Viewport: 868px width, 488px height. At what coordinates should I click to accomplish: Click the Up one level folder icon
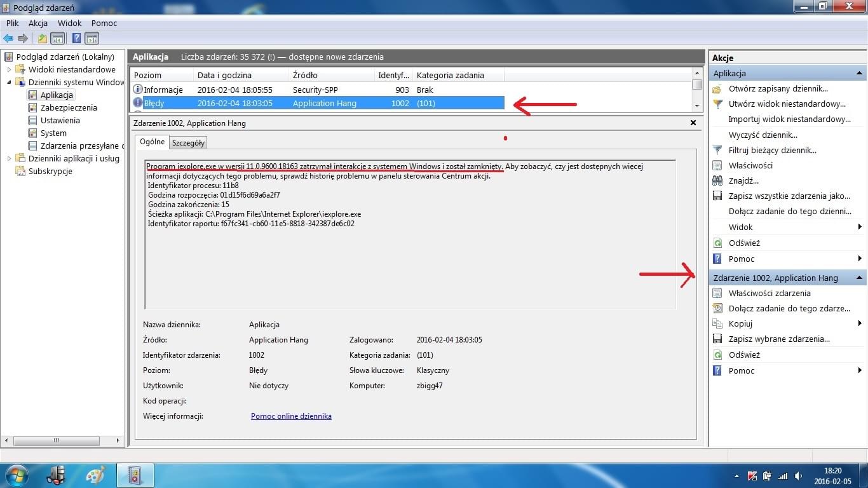pos(43,38)
